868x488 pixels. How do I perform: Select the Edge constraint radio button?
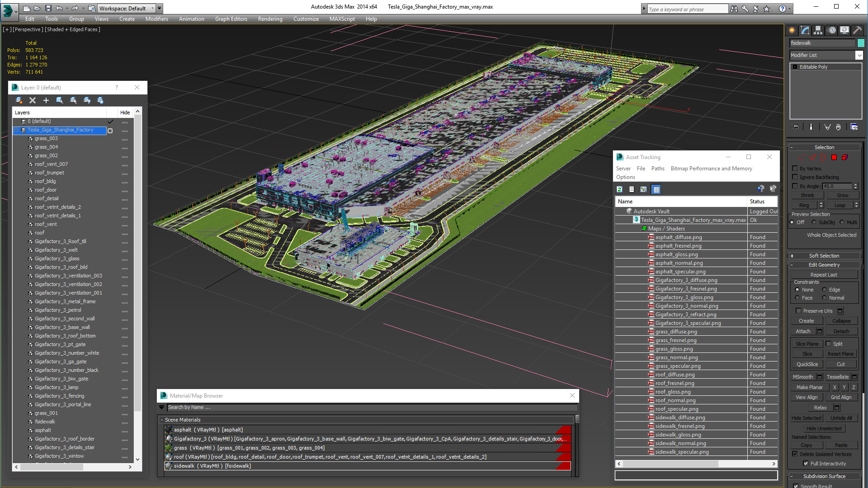click(x=824, y=290)
